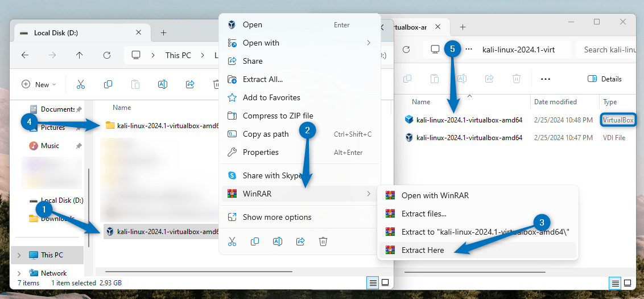Screen dimensions: 644x299
Task: Click the Forward arrow in Local Disk window
Action: point(52,55)
